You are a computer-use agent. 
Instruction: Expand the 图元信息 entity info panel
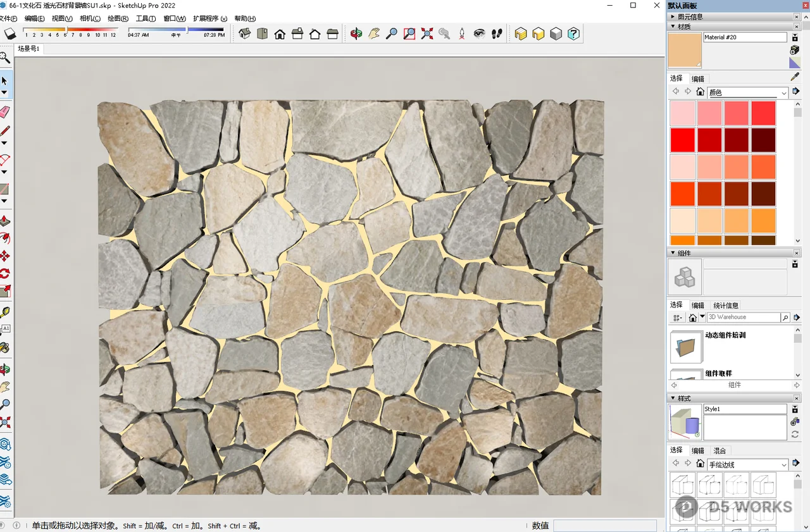click(x=673, y=16)
